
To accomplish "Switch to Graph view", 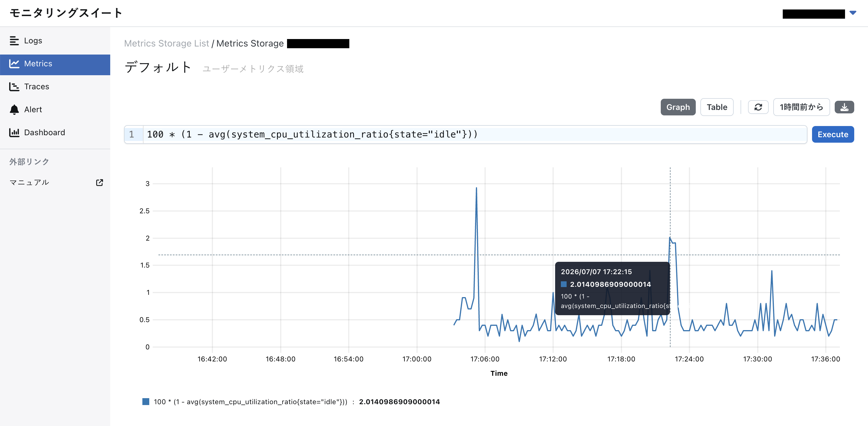I will [x=678, y=107].
